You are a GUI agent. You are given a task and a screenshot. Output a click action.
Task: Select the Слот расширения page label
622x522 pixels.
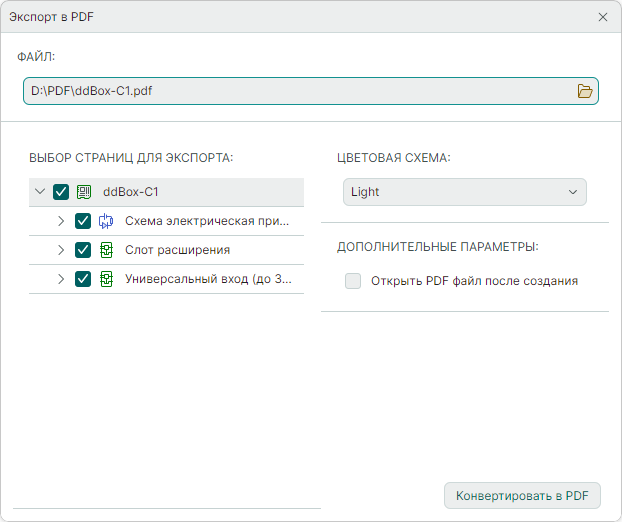point(177,250)
